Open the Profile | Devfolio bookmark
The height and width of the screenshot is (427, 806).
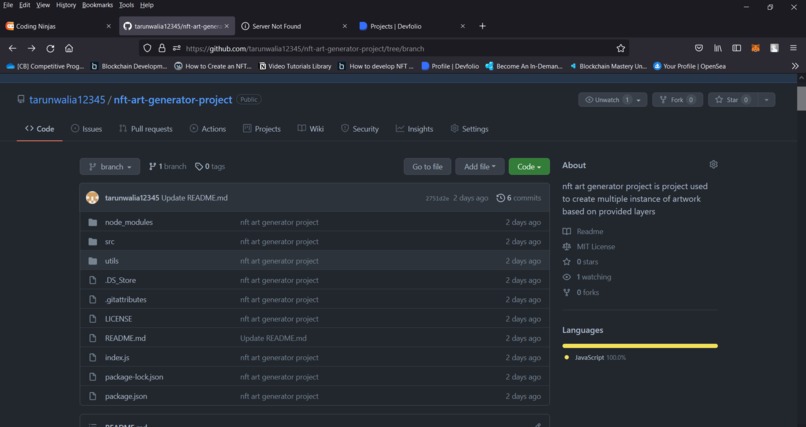coord(450,66)
